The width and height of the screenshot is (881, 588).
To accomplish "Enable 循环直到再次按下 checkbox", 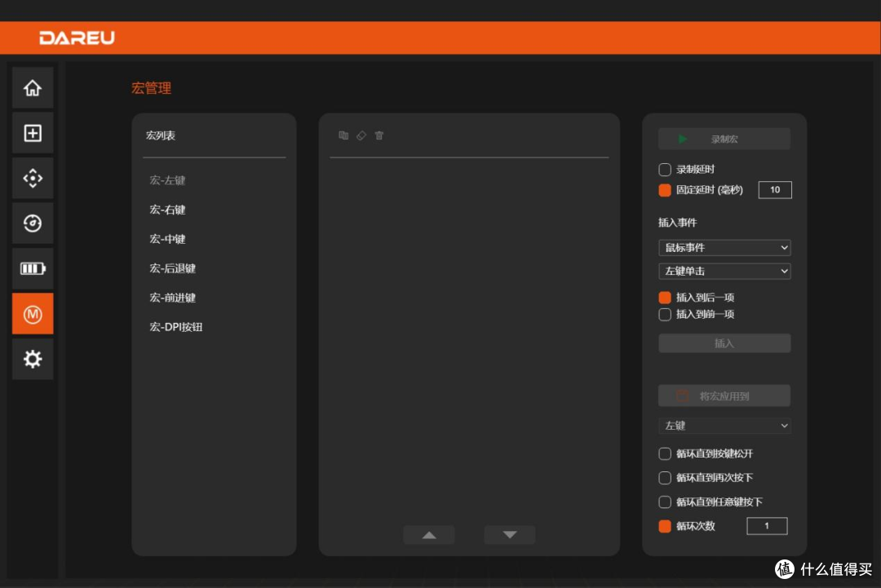I will 665,477.
